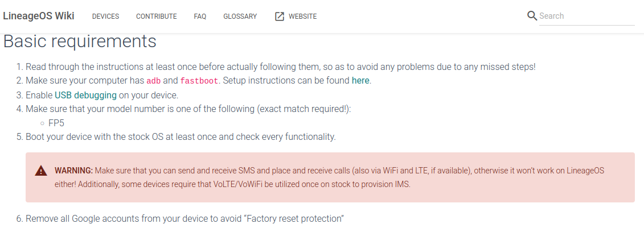
Task: Click the 'Boot your device' step text
Action: click(181, 136)
